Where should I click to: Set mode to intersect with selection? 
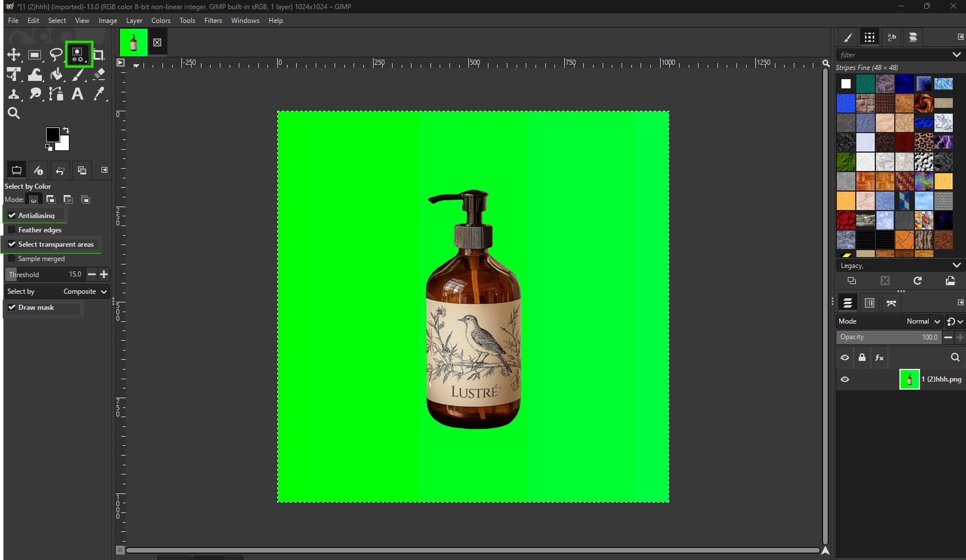pos(86,200)
